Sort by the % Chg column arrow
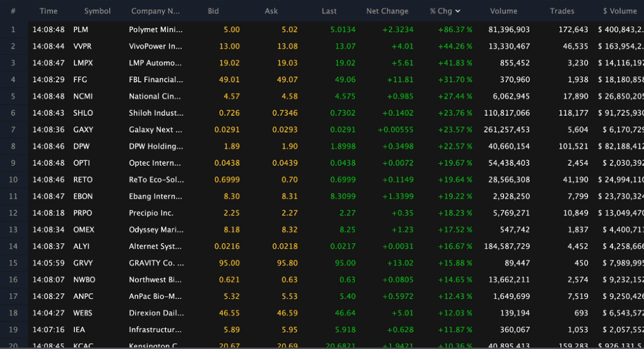Image resolution: width=644 pixels, height=349 pixels. pos(457,11)
